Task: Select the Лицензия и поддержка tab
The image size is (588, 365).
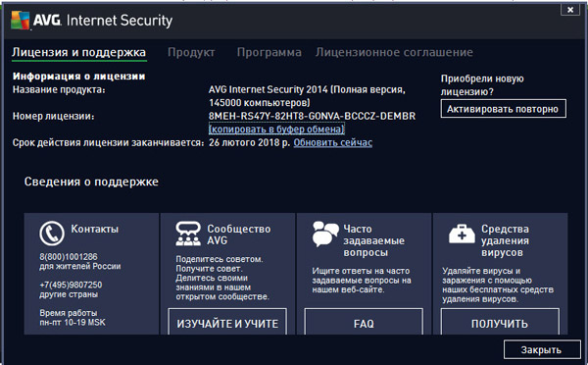Action: [78, 52]
